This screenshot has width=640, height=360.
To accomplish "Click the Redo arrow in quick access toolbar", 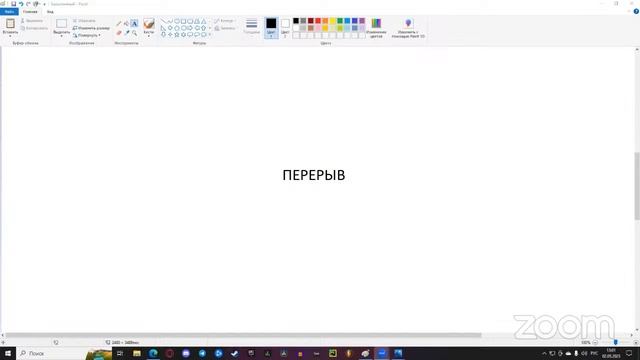I will point(28,4).
